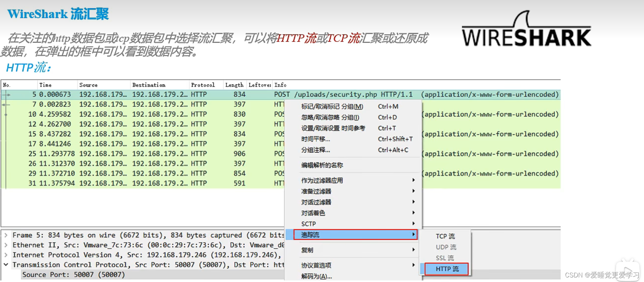This screenshot has height=282, width=644.
Task: Select packet 5 POST /uploads/security.php row
Action: (x=281, y=94)
